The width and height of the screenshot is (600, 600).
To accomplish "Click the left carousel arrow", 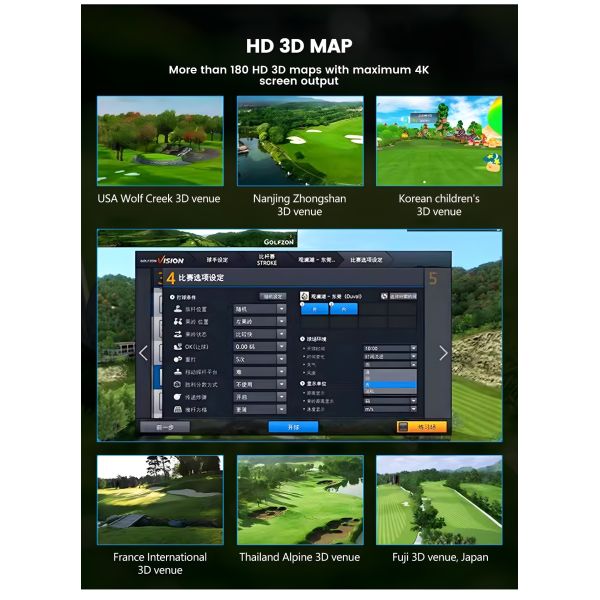I will pos(143,352).
